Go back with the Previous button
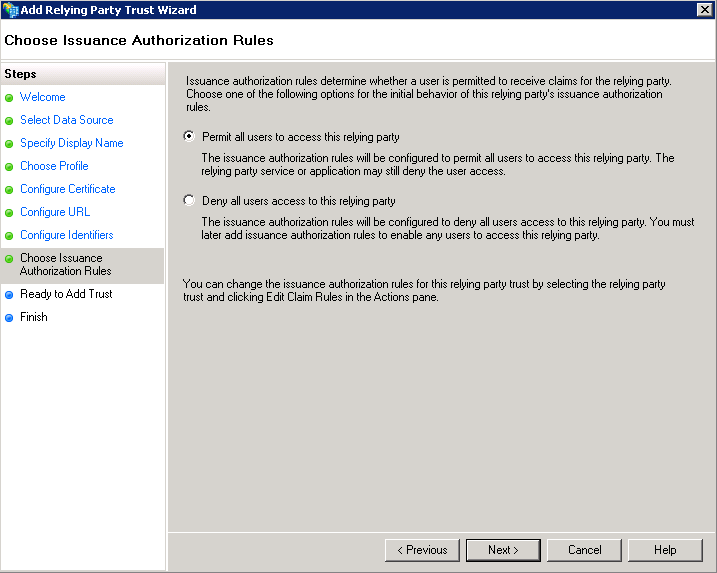This screenshot has width=717, height=573. 422,550
